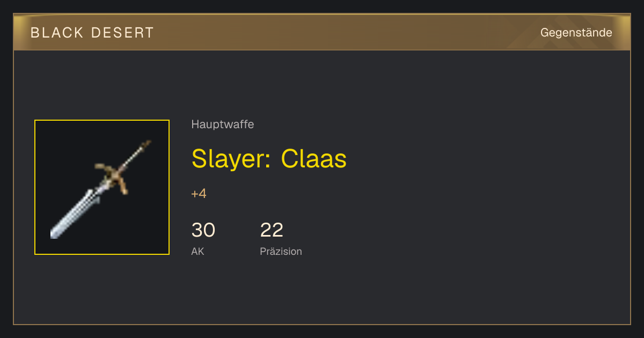
Task: Click the Slayer: Claas sword icon
Action: coord(102,187)
